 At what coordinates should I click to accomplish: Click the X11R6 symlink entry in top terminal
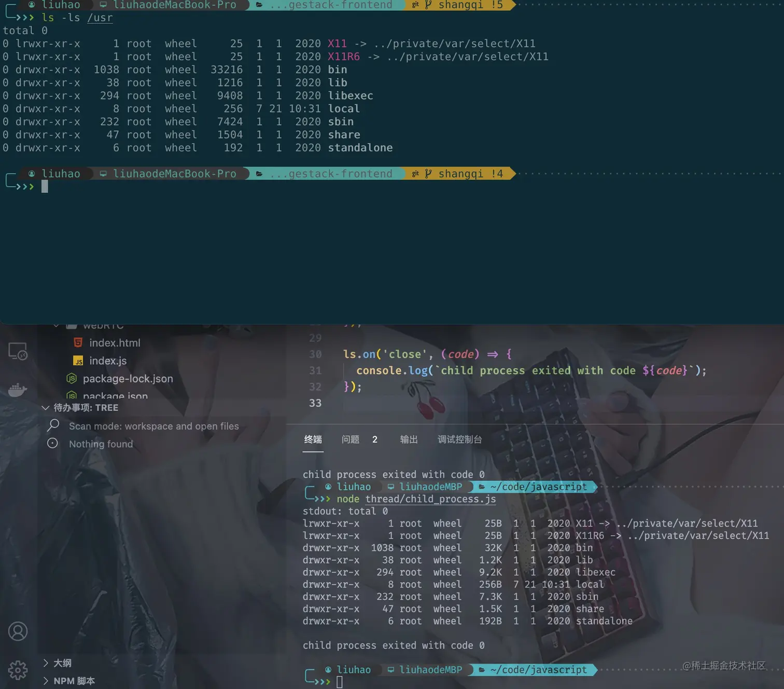pos(344,57)
